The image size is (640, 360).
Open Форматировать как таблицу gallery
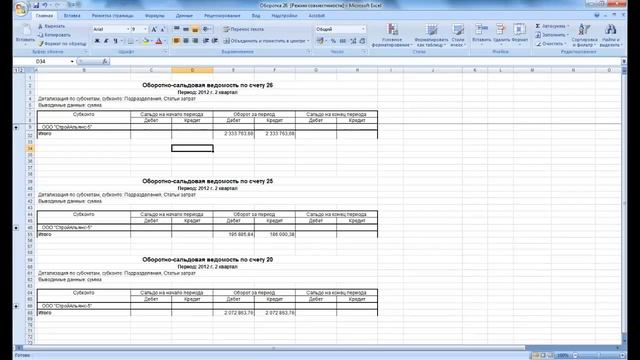(431, 35)
